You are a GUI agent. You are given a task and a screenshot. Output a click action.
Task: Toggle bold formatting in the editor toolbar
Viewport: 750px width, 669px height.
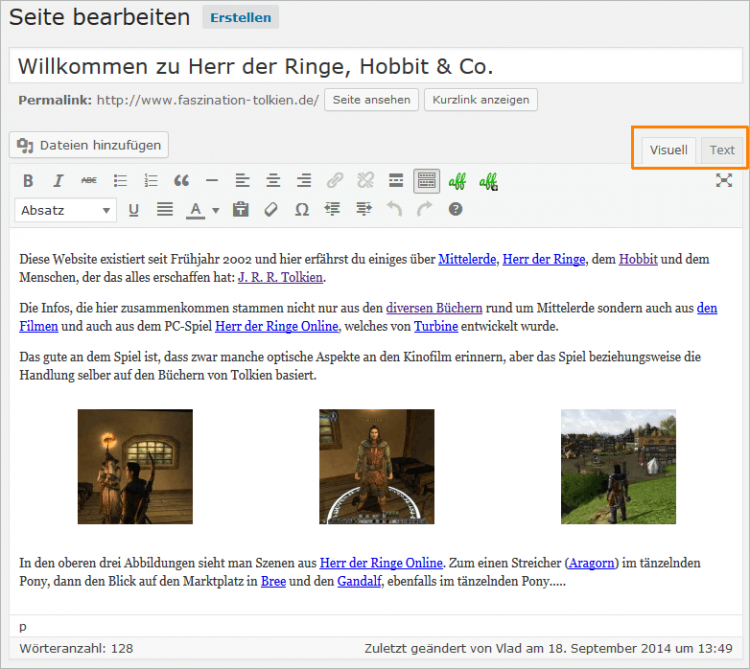tap(28, 181)
